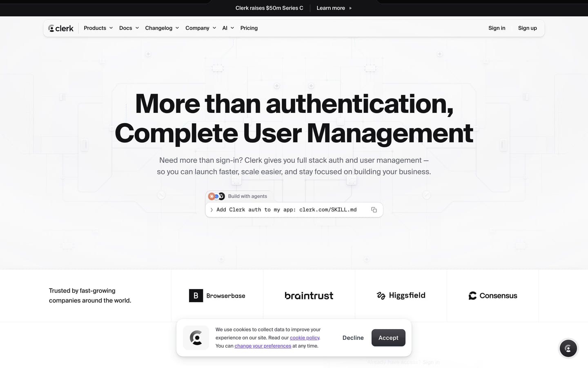Click the braintrust logo

(309, 296)
